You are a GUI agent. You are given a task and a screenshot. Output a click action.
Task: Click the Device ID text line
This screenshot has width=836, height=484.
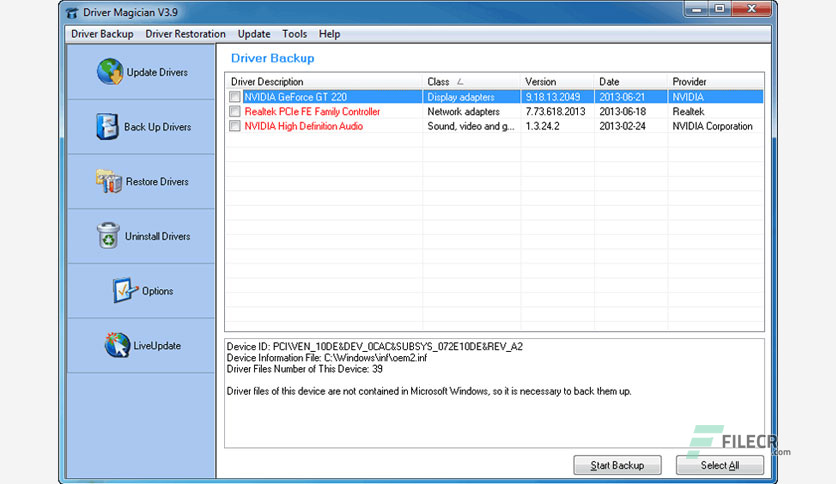coord(374,346)
